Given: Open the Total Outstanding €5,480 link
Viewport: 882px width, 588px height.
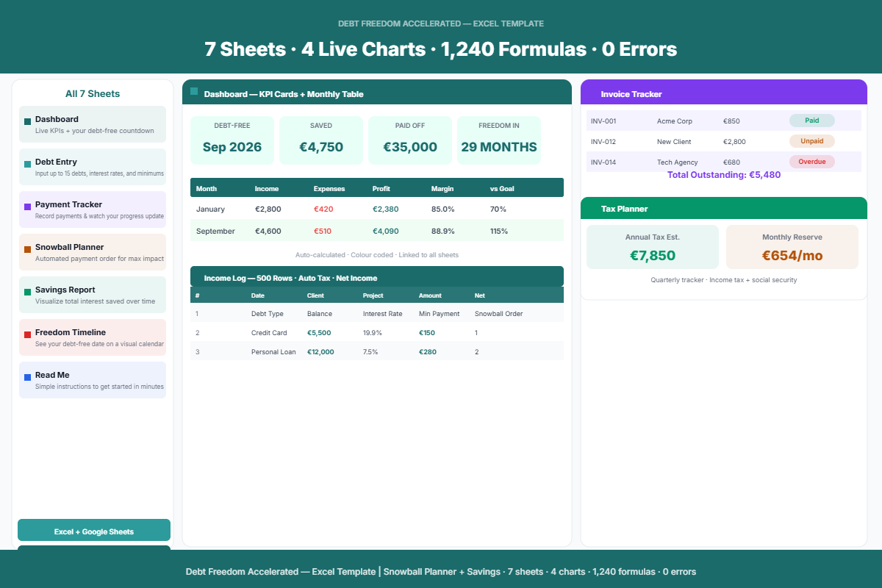Looking at the screenshot, I should click(724, 175).
